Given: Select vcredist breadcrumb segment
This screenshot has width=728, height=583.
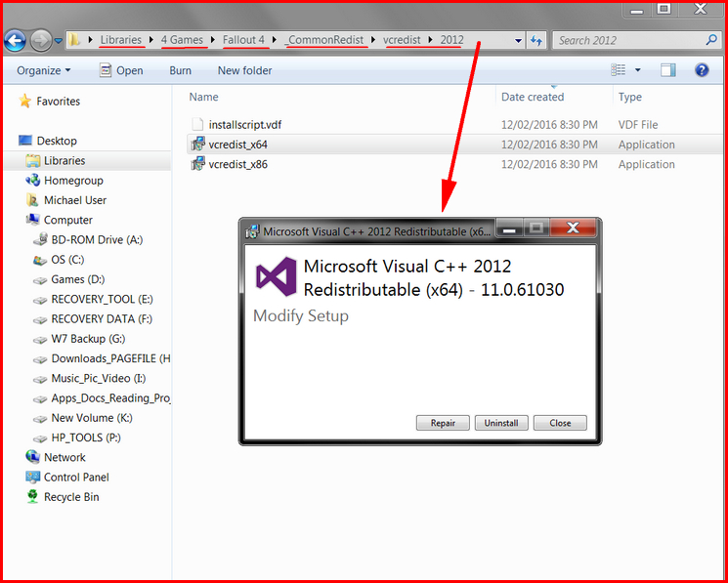Looking at the screenshot, I should point(402,40).
